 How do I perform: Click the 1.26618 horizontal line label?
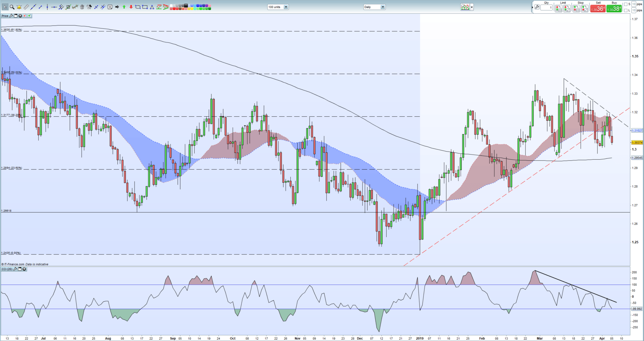6,211
